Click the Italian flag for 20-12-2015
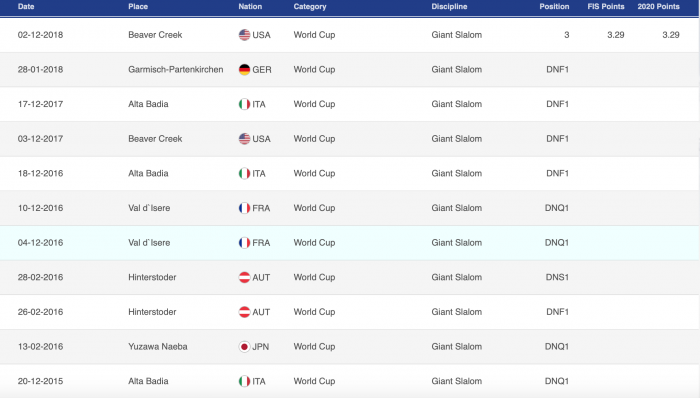 pos(244,381)
